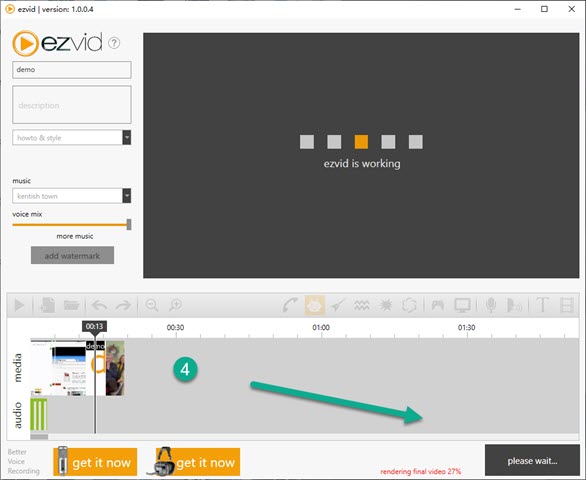
Task: Click the rendering final video 27% status
Action: point(420,471)
